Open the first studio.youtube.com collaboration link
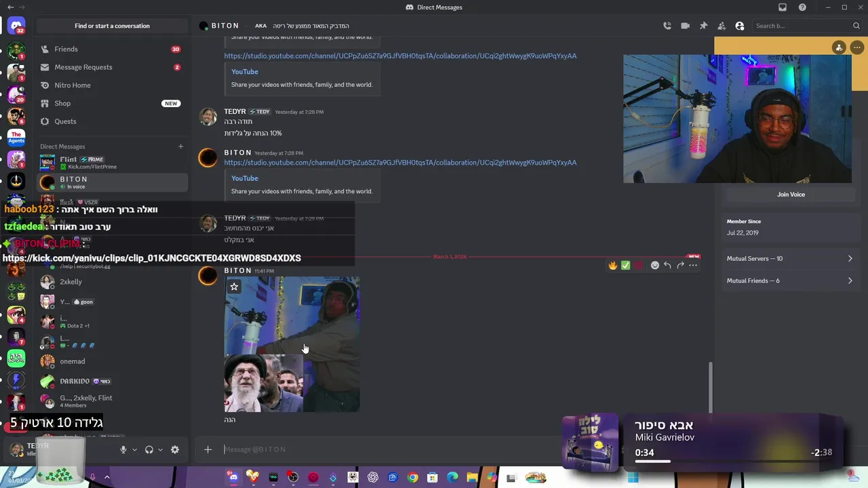This screenshot has width=868, height=488. [400, 56]
